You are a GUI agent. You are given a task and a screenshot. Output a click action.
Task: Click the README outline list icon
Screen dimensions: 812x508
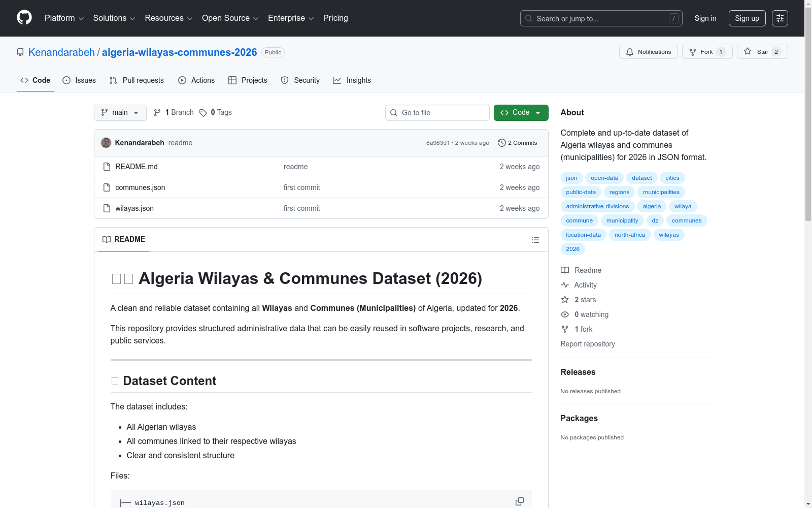(x=535, y=240)
